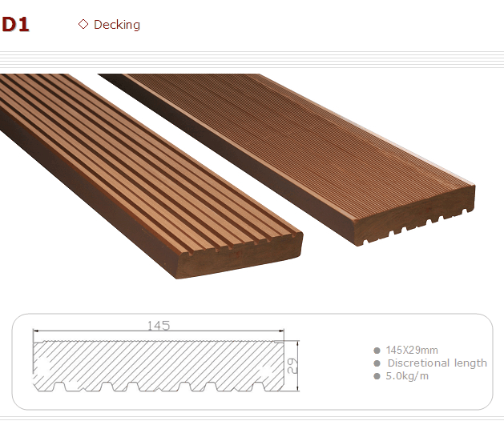Click the diamond icon beside Decking

pyautogui.click(x=83, y=24)
